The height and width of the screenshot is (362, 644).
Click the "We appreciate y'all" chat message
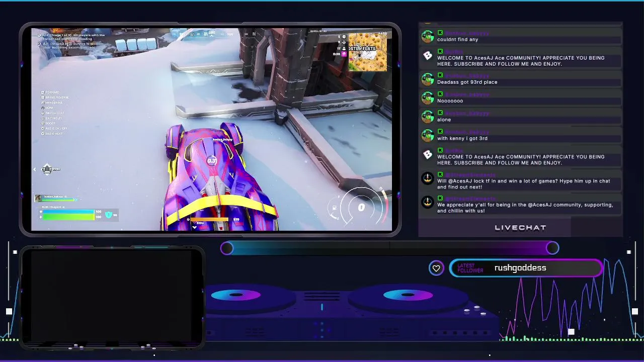point(525,208)
